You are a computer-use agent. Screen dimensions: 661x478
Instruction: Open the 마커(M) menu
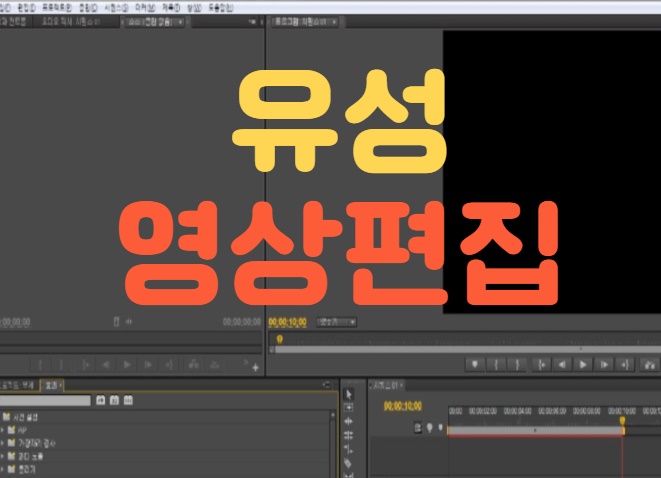(145, 8)
